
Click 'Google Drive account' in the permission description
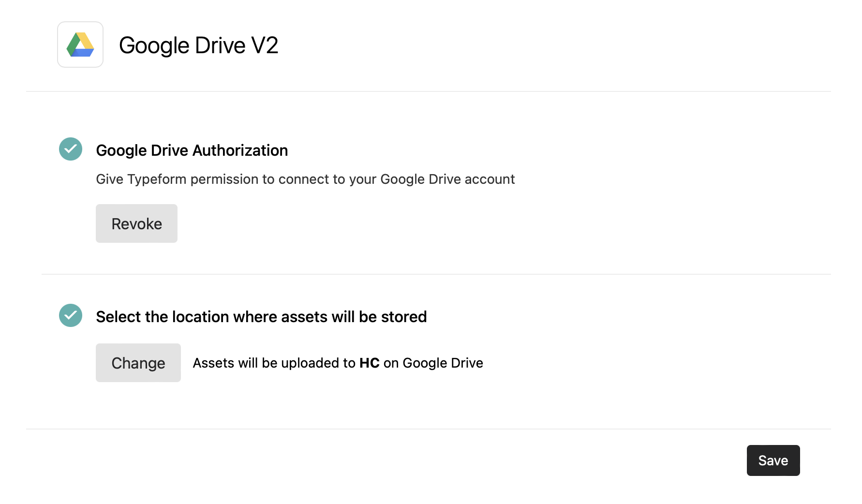[x=447, y=179]
